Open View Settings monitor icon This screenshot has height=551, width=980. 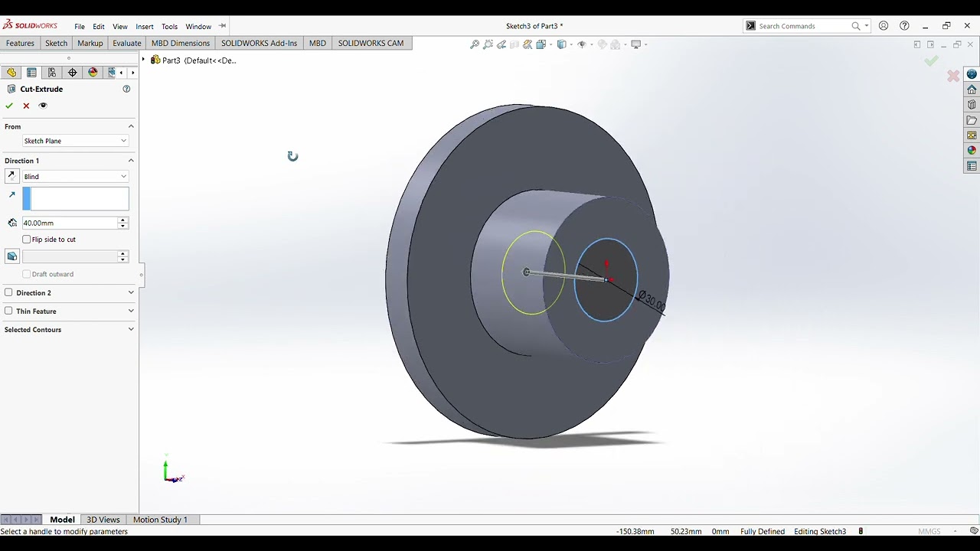[x=635, y=44]
